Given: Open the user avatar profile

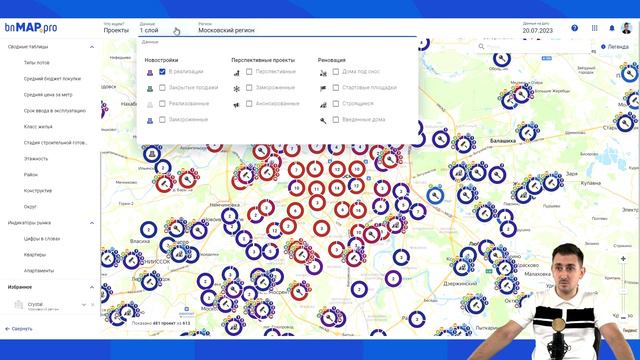Looking at the screenshot, I should click(627, 28).
